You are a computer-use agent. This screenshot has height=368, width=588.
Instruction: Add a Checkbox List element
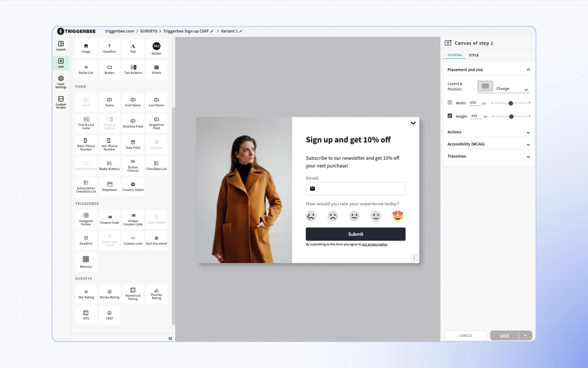[x=156, y=166]
